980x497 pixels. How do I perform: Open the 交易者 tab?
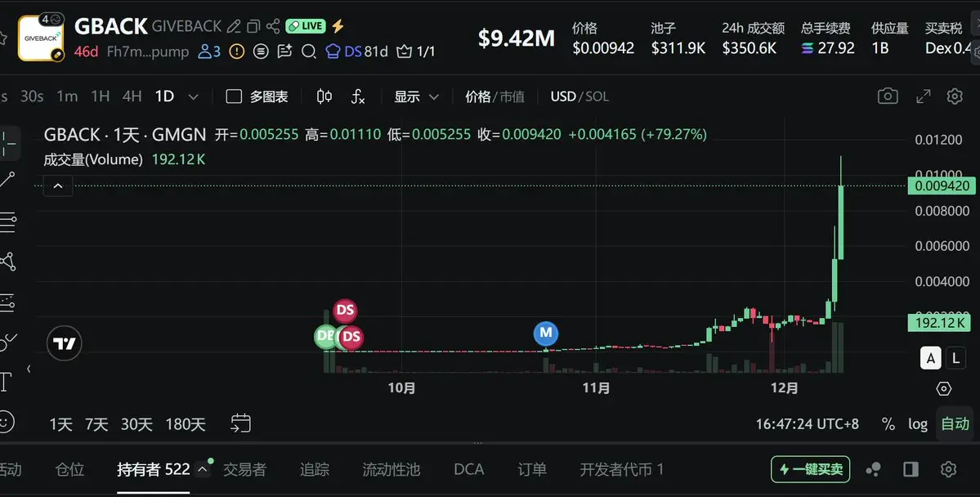point(244,469)
